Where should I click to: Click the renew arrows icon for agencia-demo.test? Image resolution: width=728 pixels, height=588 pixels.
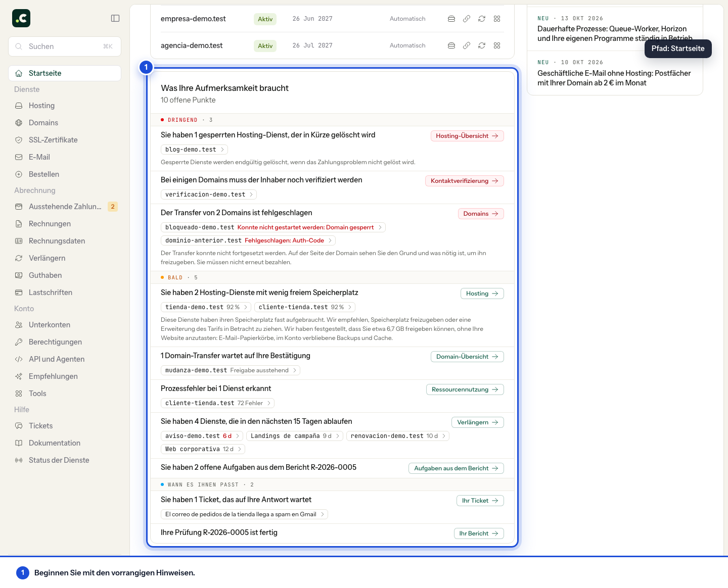[x=482, y=45]
